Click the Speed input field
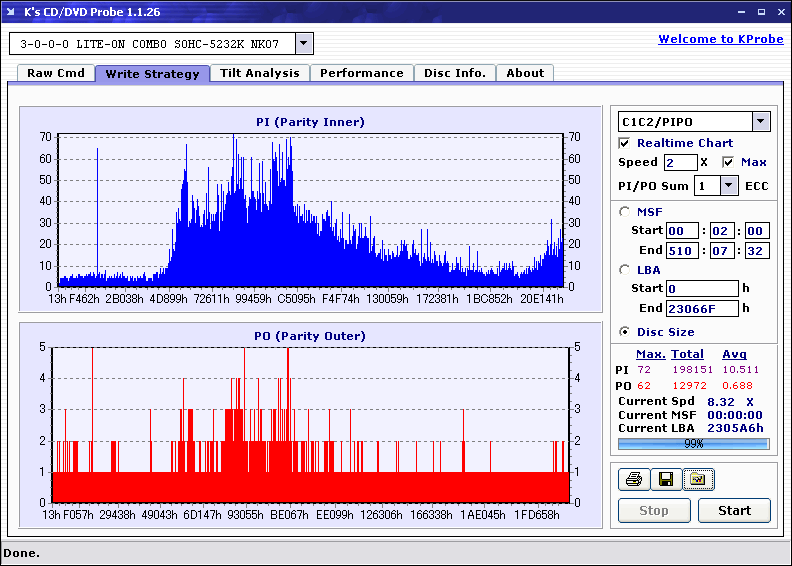The image size is (792, 566). (x=680, y=162)
